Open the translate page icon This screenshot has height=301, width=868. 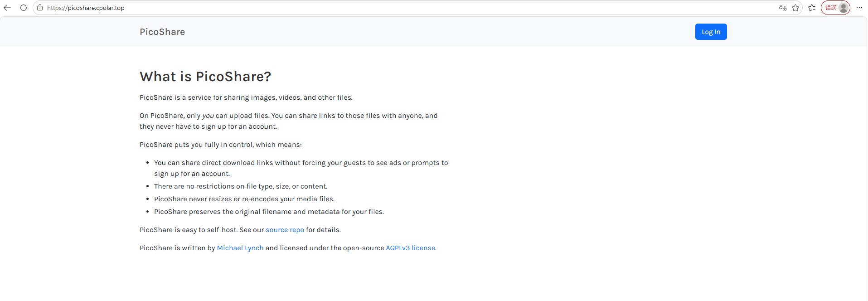click(783, 8)
